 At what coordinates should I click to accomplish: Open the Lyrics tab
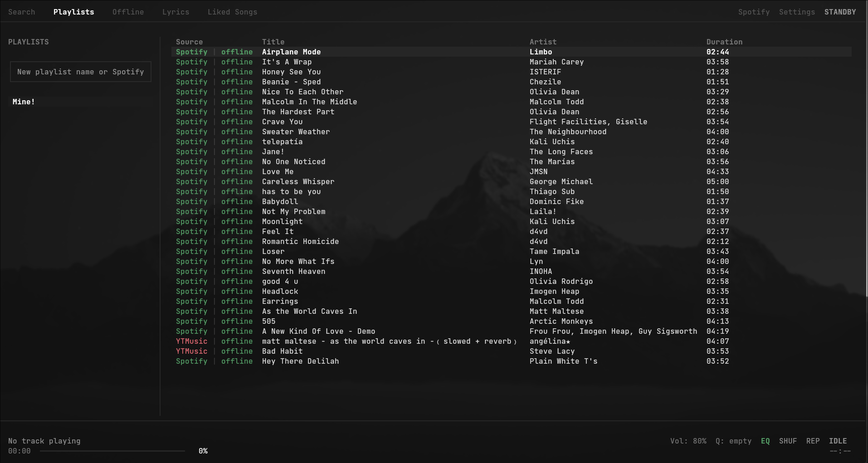coord(176,12)
